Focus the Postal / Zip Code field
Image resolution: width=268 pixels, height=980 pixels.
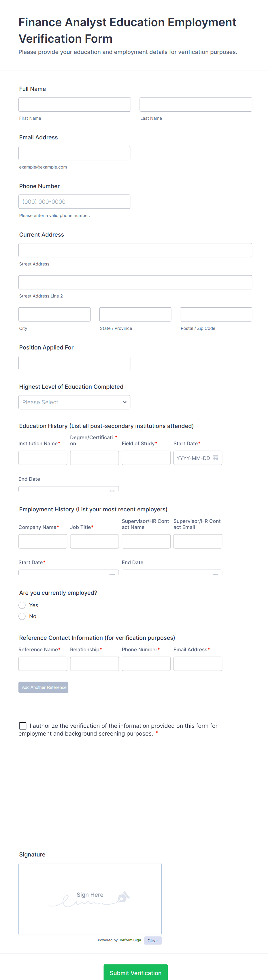click(x=216, y=314)
